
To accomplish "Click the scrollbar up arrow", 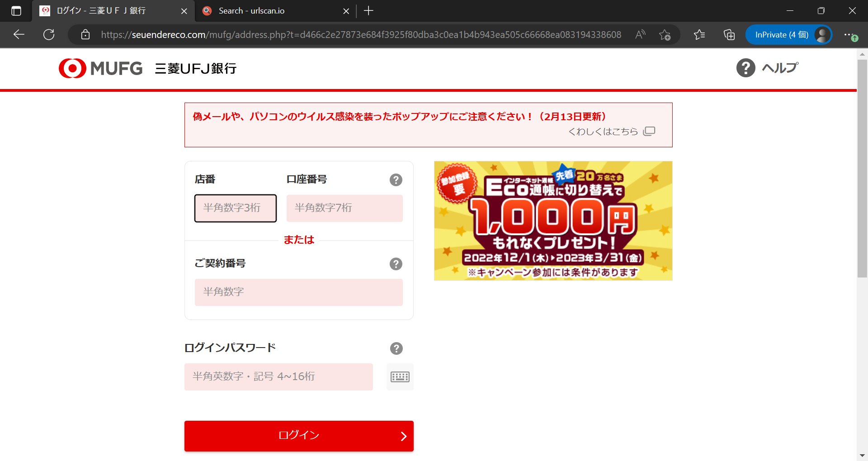I will point(862,54).
